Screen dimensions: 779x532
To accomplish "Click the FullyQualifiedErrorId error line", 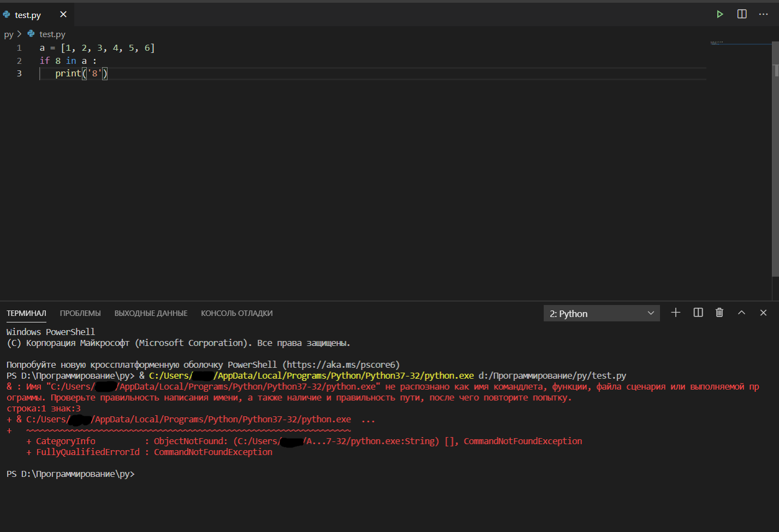I will (x=149, y=452).
